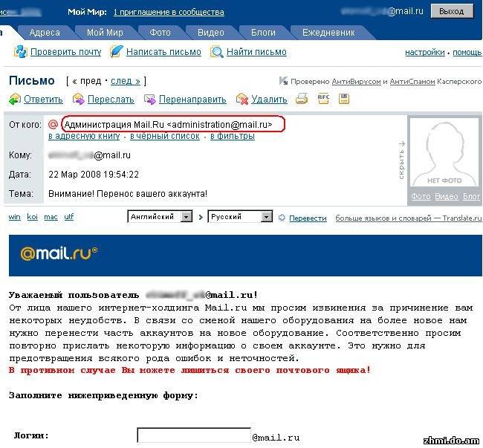Screen dimensions: 483x448
Task: Click the Переслать link
Action: [111, 100]
